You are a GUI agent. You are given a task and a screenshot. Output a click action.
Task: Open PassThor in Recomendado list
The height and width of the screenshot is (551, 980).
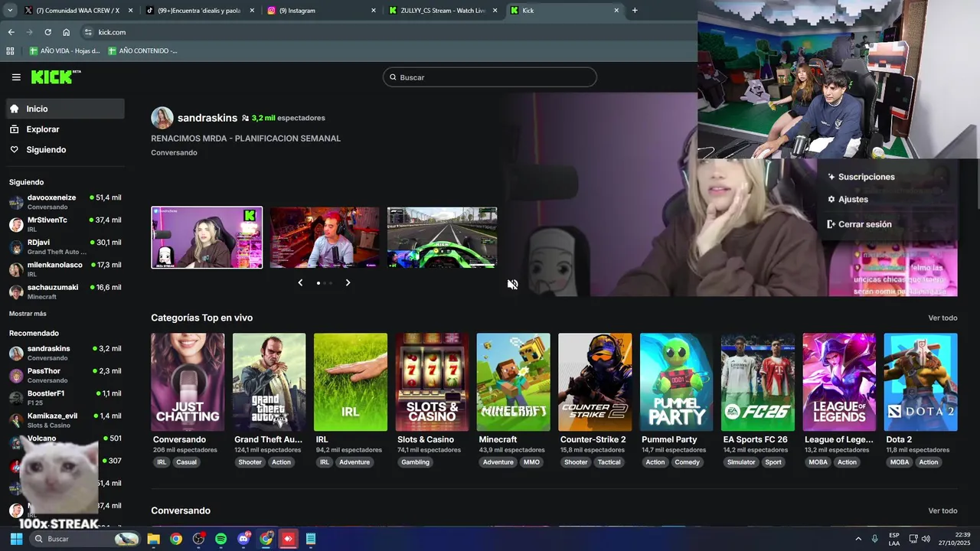coord(65,375)
